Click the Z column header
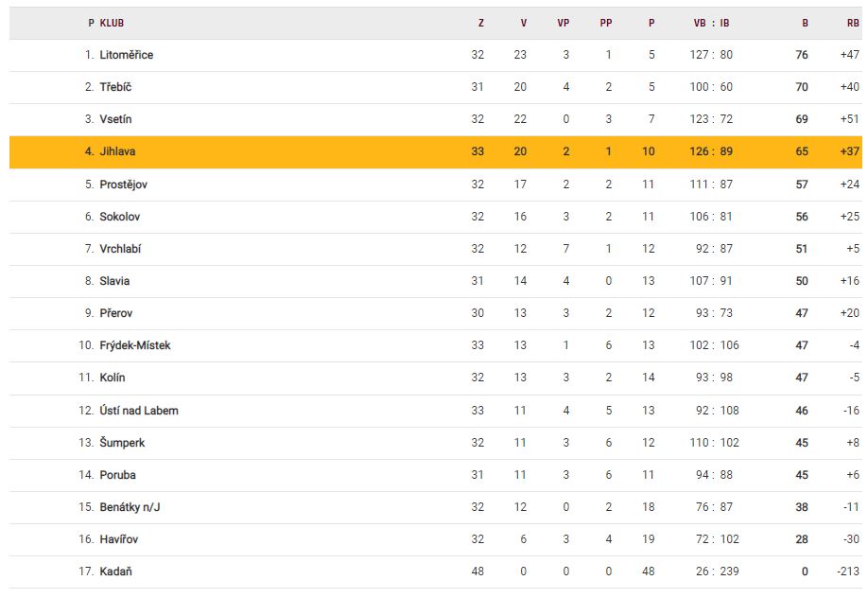 point(480,23)
